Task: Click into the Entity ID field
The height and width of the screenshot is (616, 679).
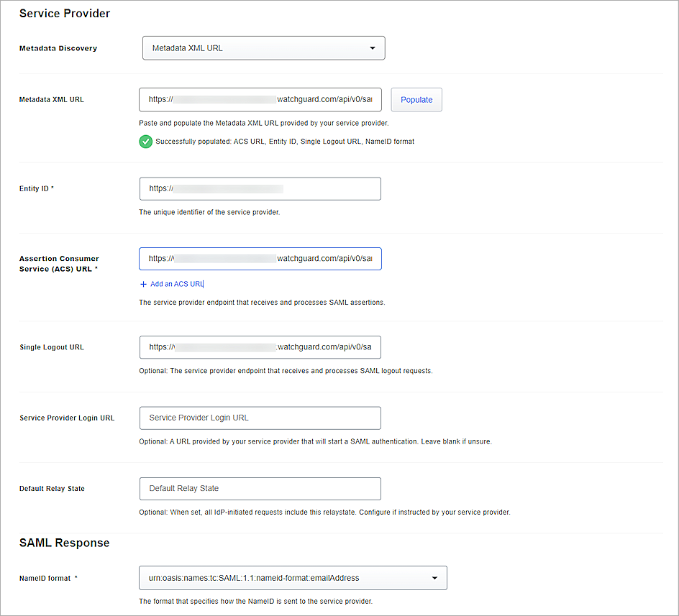Action: [x=260, y=188]
